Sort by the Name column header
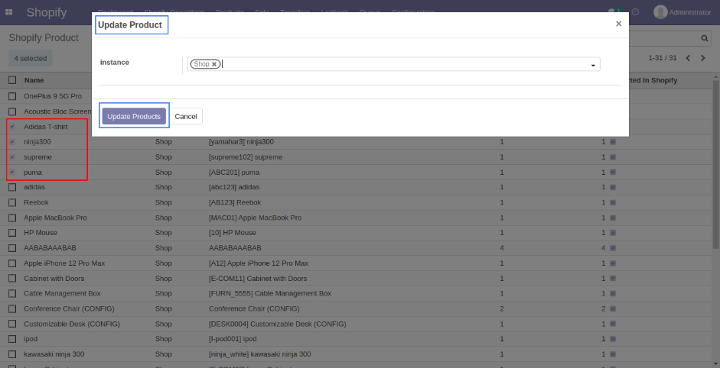This screenshot has width=720, height=368. pyautogui.click(x=34, y=80)
